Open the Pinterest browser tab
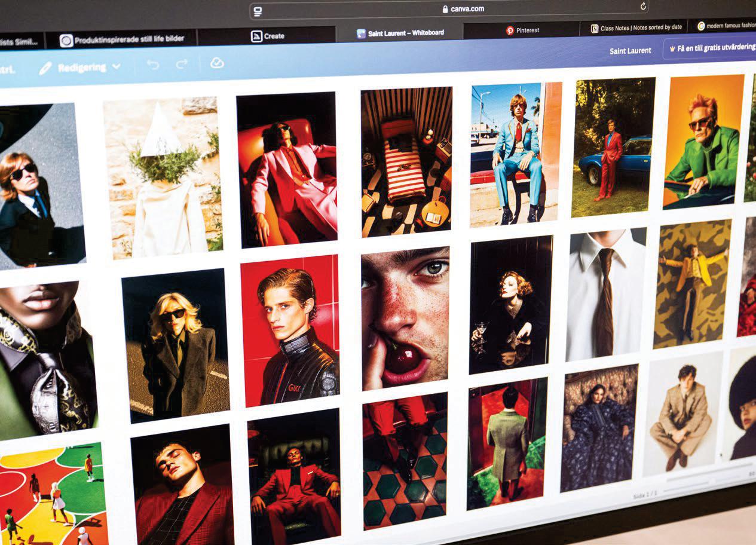Viewport: 756px width, 545px height. [522, 30]
